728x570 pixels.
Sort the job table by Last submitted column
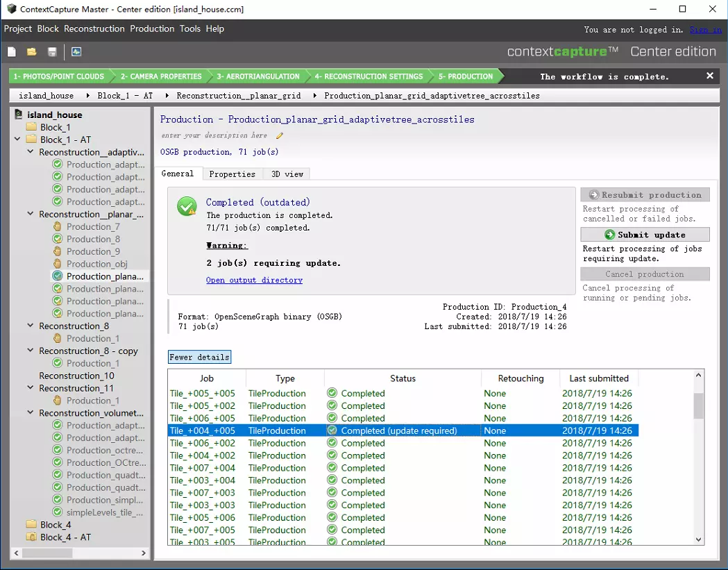click(x=599, y=378)
